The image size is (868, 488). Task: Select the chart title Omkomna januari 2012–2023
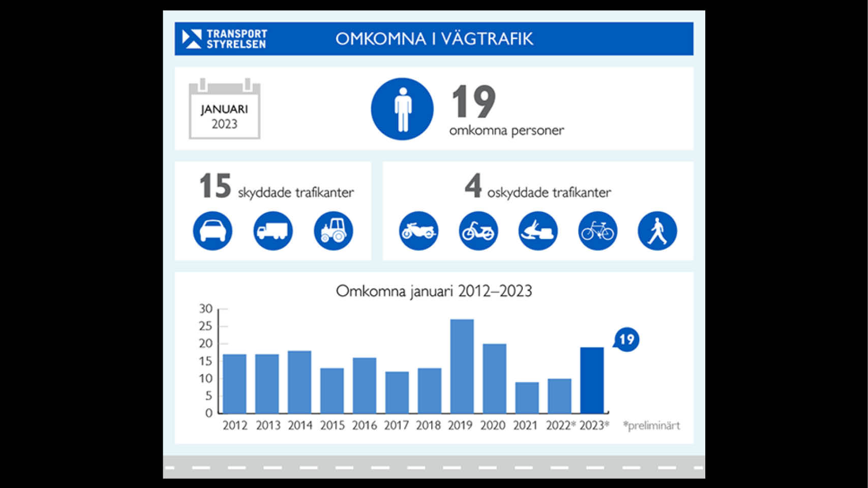435,290
